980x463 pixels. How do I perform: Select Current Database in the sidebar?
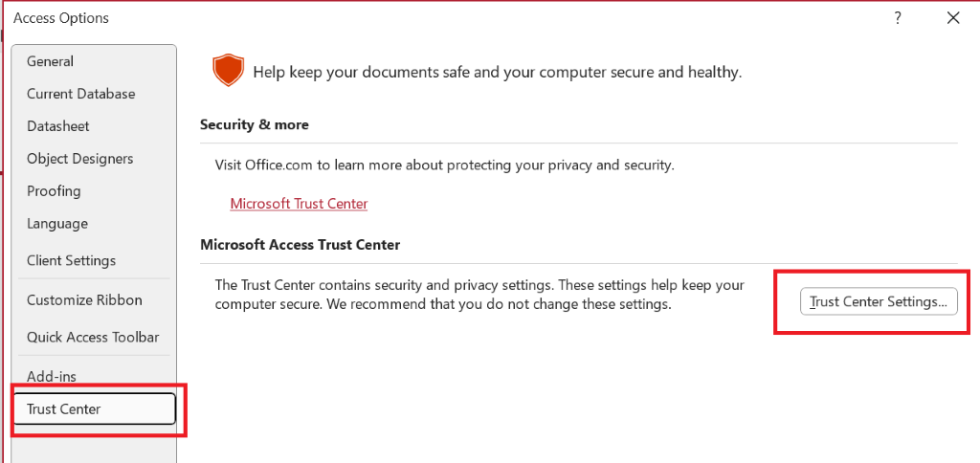(x=80, y=94)
